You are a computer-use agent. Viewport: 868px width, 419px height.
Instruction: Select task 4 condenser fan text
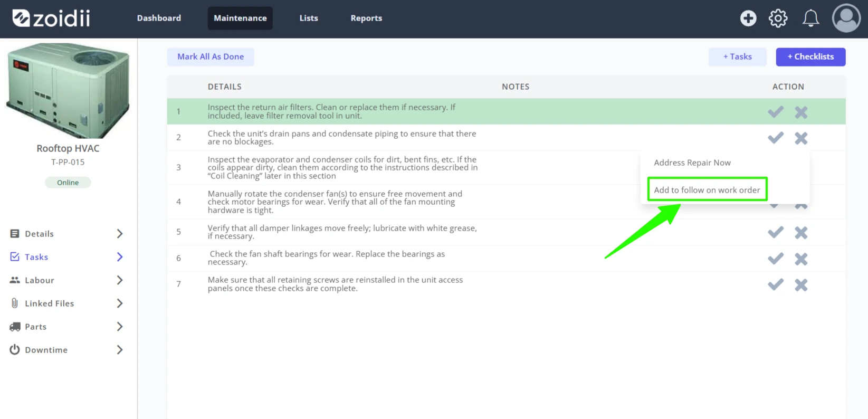click(x=335, y=202)
